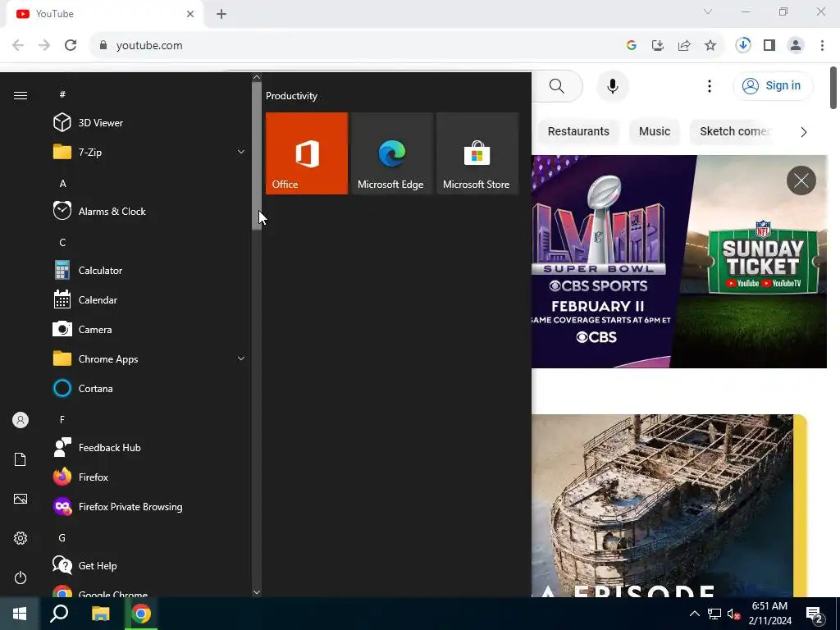
Task: Click the Power icon in Start
Action: pos(21,577)
